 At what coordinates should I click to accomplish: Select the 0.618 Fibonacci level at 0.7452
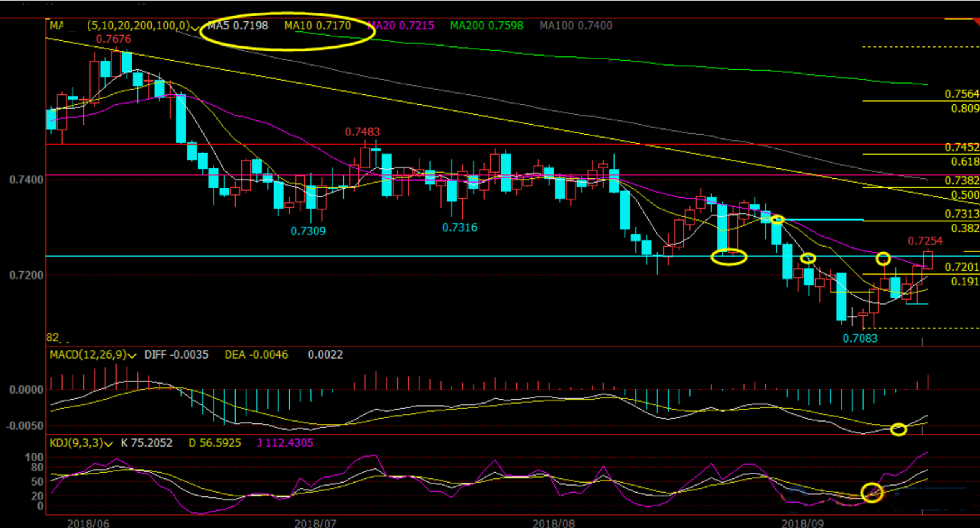pyautogui.click(x=965, y=162)
